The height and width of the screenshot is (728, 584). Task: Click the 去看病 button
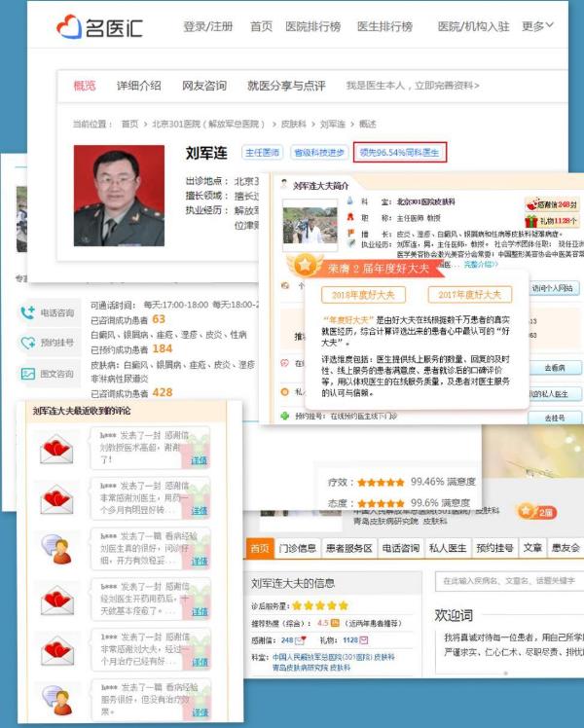(555, 368)
